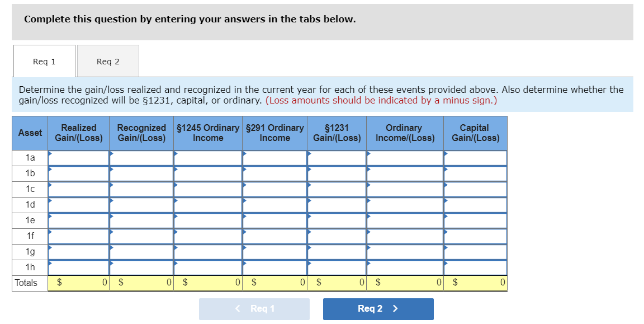Screen dimensions: 644x324
Task: Select asset 1b §1245 Ordinary Income cell
Action: click(x=207, y=173)
